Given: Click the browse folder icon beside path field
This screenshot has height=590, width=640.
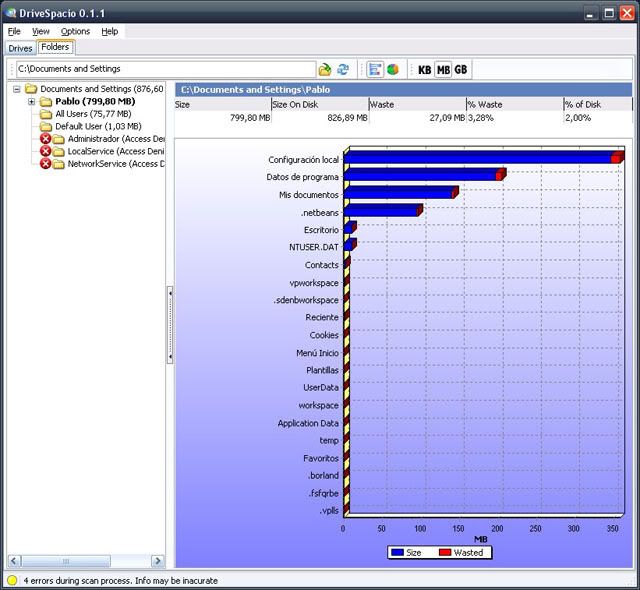Looking at the screenshot, I should [325, 69].
